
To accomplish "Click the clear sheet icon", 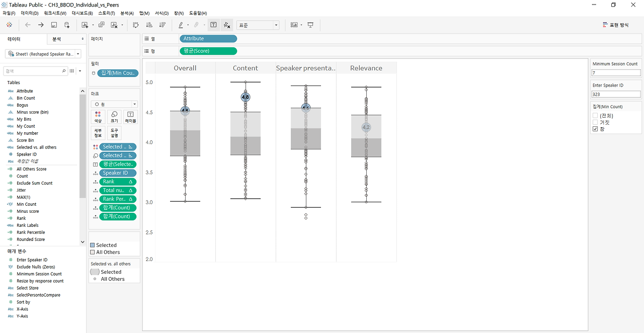I will (114, 25).
